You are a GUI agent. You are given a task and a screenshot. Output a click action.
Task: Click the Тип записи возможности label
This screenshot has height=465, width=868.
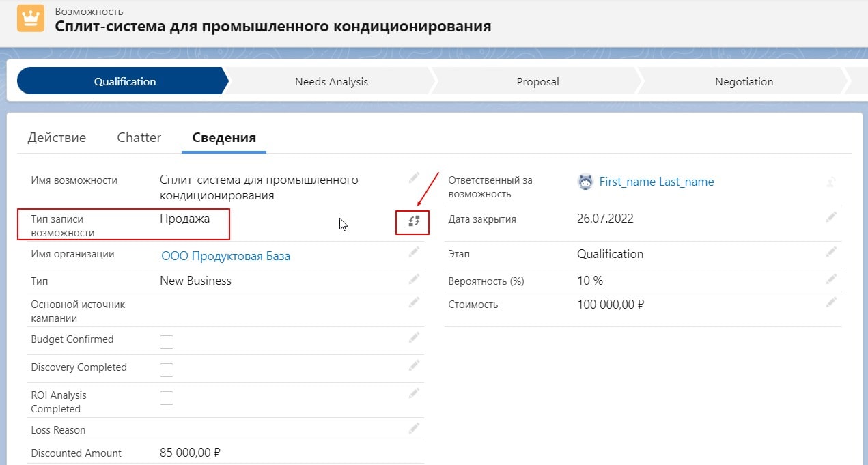63,226
